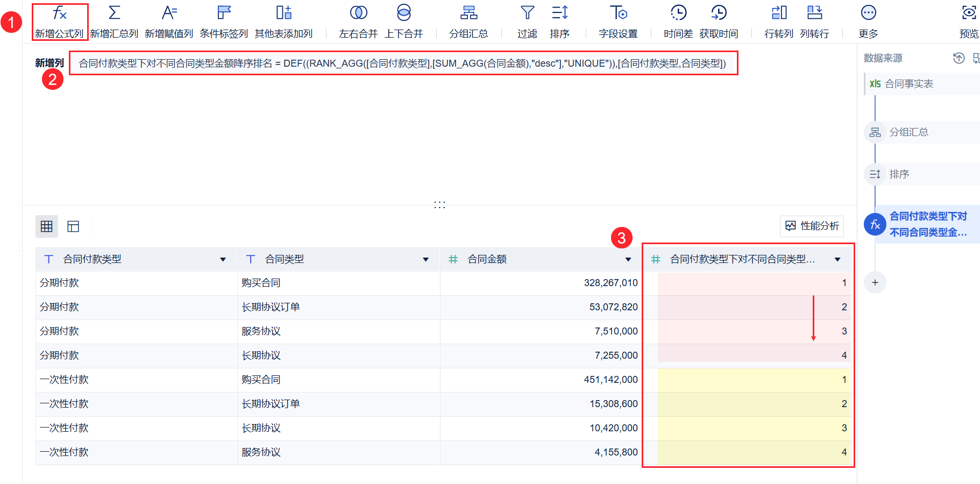Select the 获取时间 get time tool
Viewport: 980px width, 484px height.
click(719, 22)
